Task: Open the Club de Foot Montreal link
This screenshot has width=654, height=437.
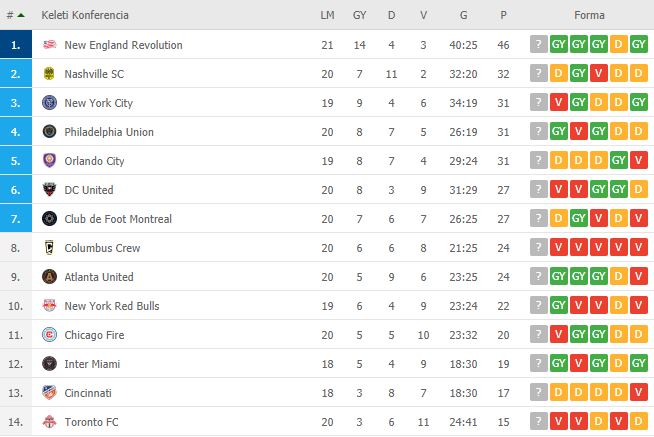Action: tap(118, 219)
